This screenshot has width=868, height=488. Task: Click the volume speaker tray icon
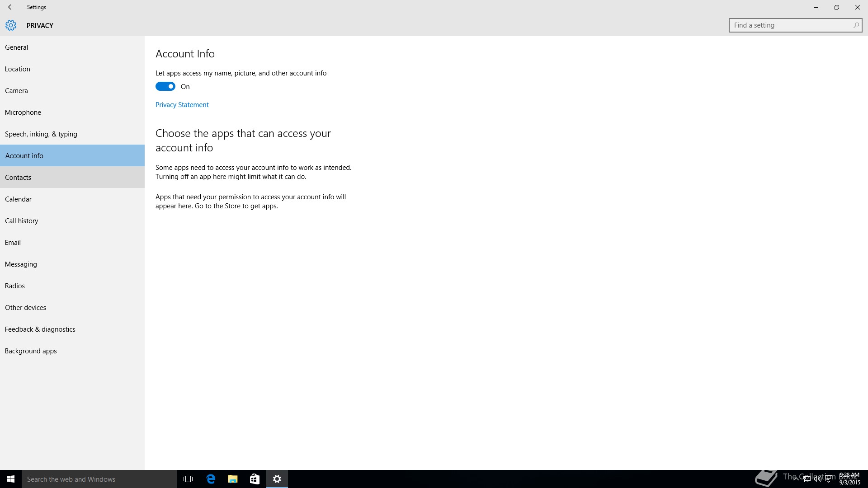tap(817, 479)
